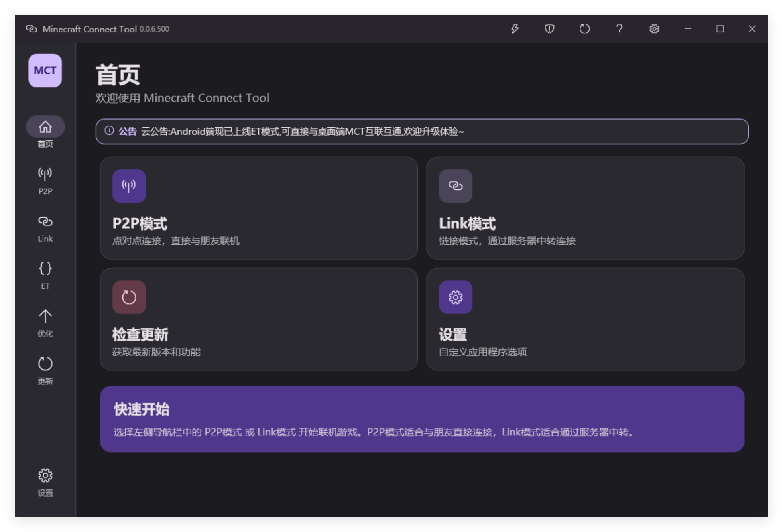Click the refresh icon on 检查更新 card
The height and width of the screenshot is (532, 783).
tap(129, 297)
